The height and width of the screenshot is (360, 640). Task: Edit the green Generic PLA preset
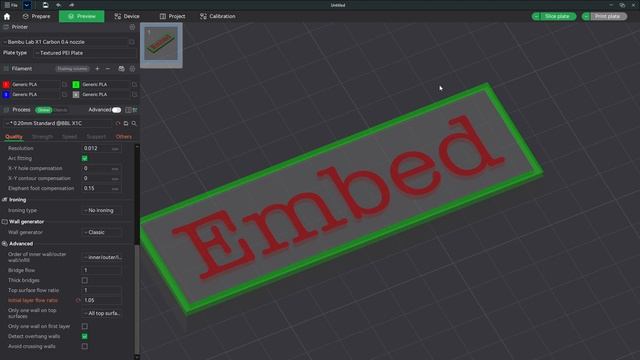(x=134, y=84)
